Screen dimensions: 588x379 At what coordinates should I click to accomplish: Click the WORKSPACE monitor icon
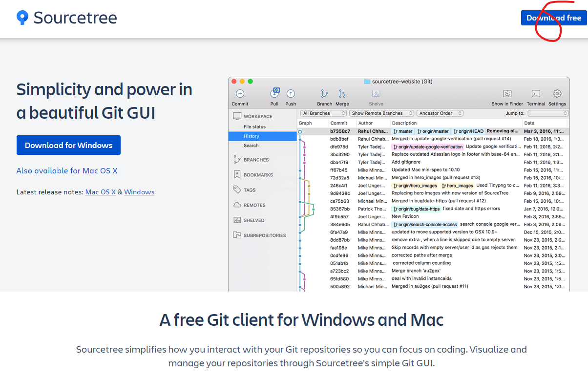tap(237, 116)
